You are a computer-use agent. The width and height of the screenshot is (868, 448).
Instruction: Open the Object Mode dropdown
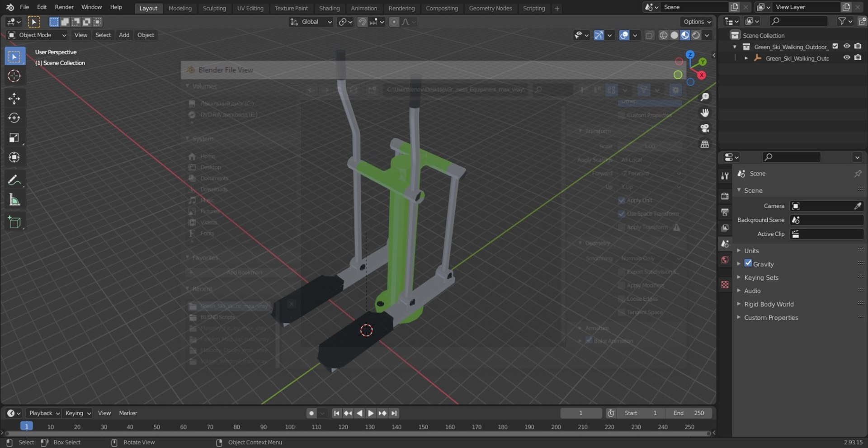click(37, 35)
